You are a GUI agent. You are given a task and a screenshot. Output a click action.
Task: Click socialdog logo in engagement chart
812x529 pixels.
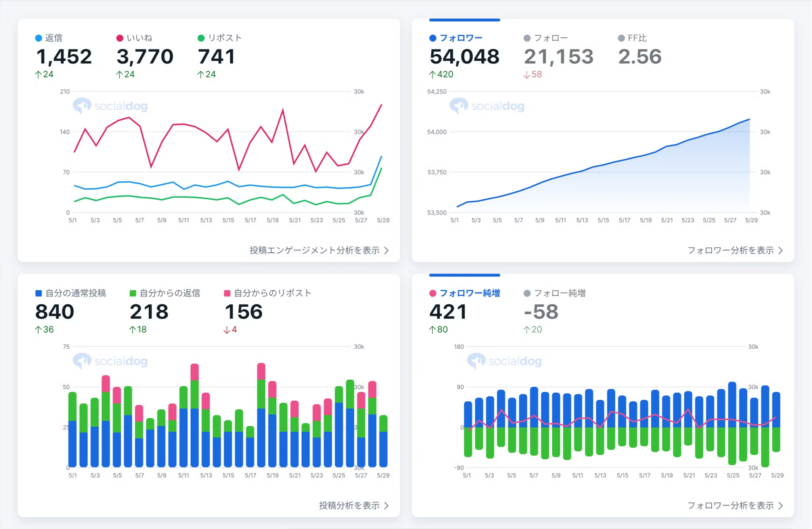tap(110, 106)
